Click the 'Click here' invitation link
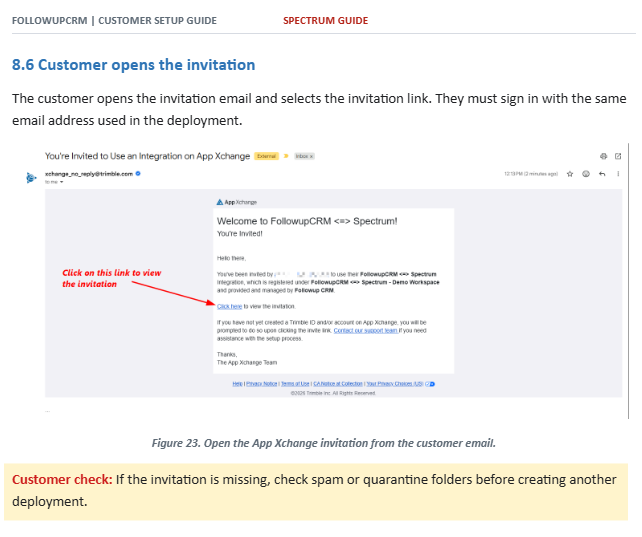642x537 pixels. click(229, 307)
